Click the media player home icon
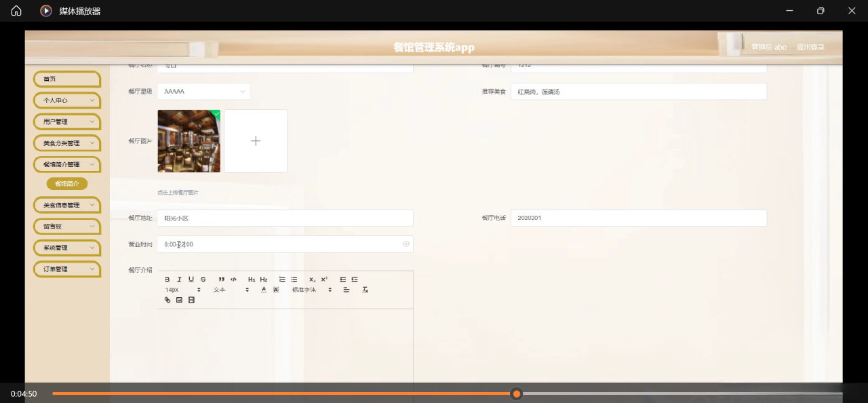Screen dimensions: 868x403 point(16,11)
